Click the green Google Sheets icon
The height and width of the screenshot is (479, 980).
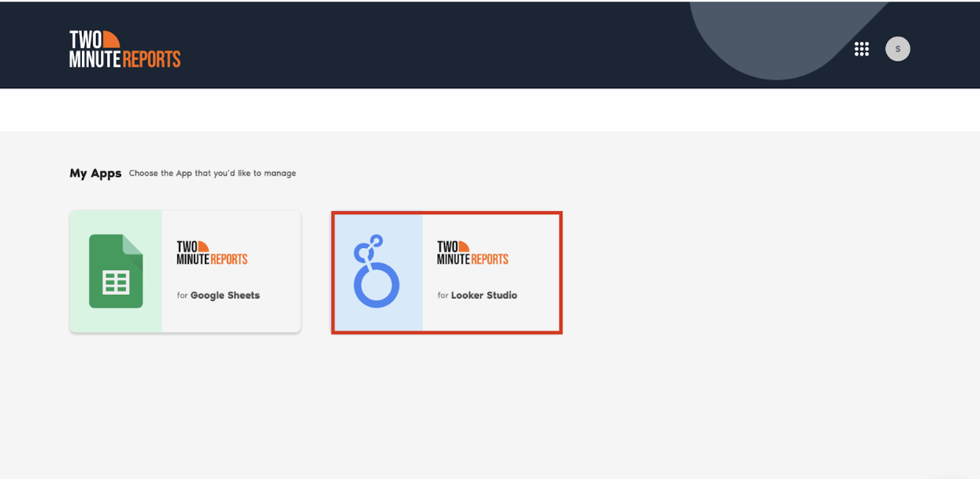(116, 271)
